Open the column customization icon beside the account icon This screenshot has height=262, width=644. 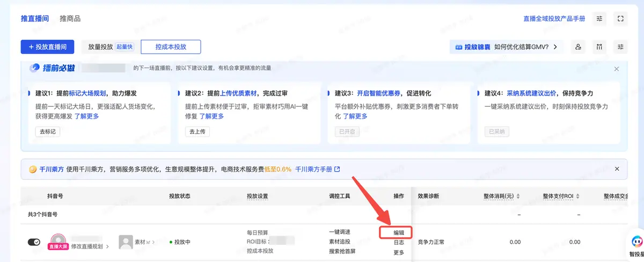(x=599, y=47)
